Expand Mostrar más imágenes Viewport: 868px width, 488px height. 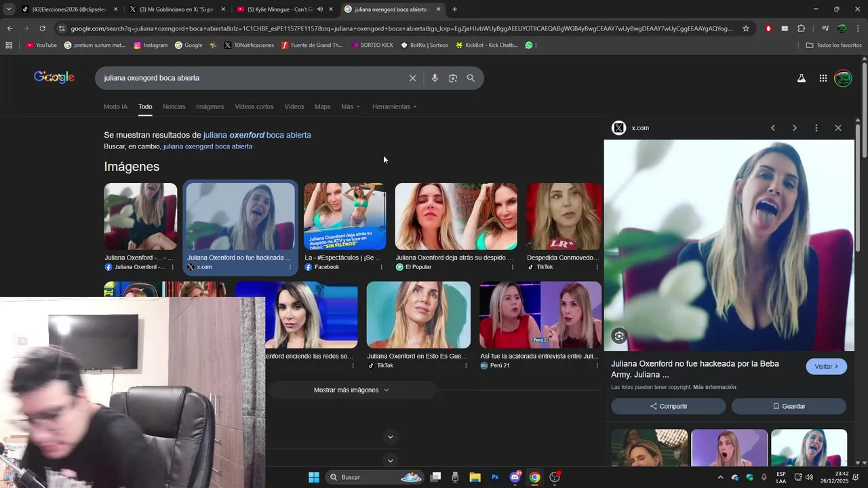point(351,390)
